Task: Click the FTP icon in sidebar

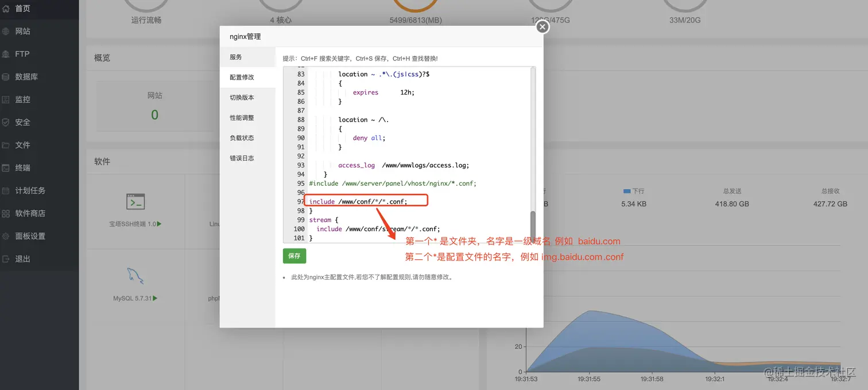Action: 6,54
